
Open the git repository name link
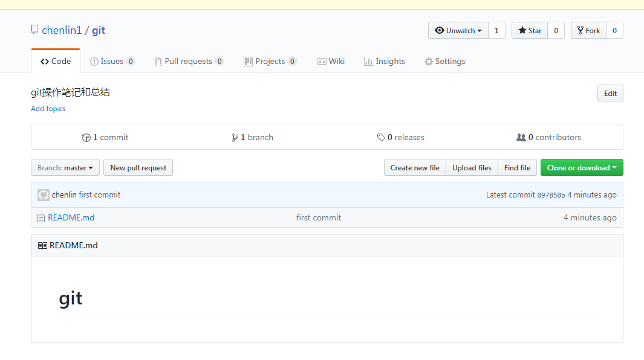[99, 30]
